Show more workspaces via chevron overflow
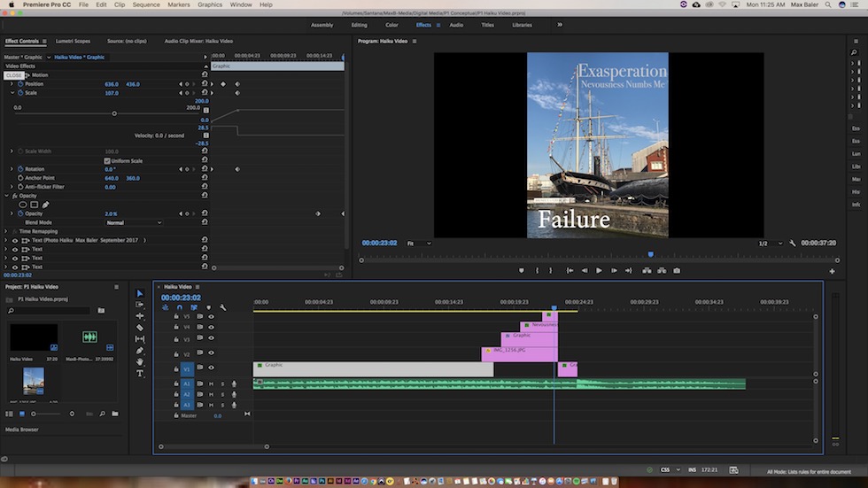Image resolution: width=868 pixels, height=488 pixels. [x=560, y=25]
